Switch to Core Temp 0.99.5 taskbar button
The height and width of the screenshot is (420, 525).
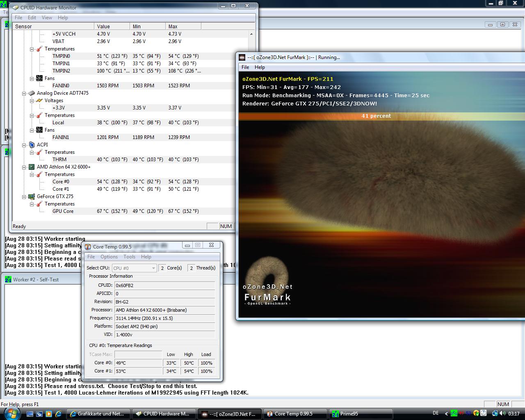(x=295, y=414)
